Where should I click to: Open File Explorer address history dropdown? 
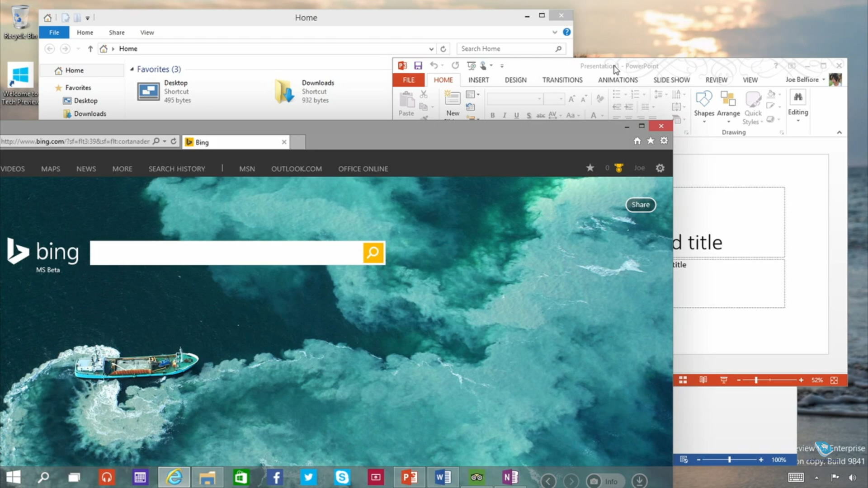pos(431,49)
